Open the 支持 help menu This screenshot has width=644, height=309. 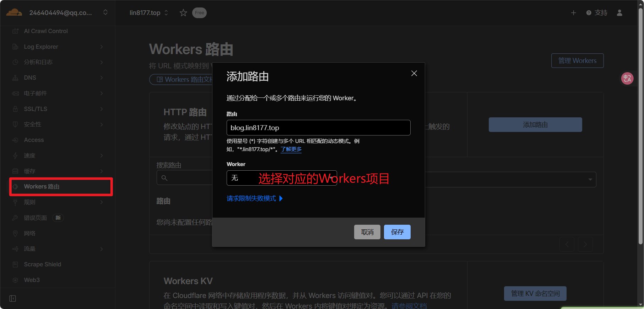[597, 13]
